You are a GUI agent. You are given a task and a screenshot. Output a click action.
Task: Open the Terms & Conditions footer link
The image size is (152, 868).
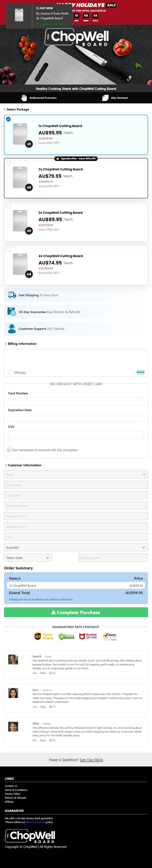16,790
